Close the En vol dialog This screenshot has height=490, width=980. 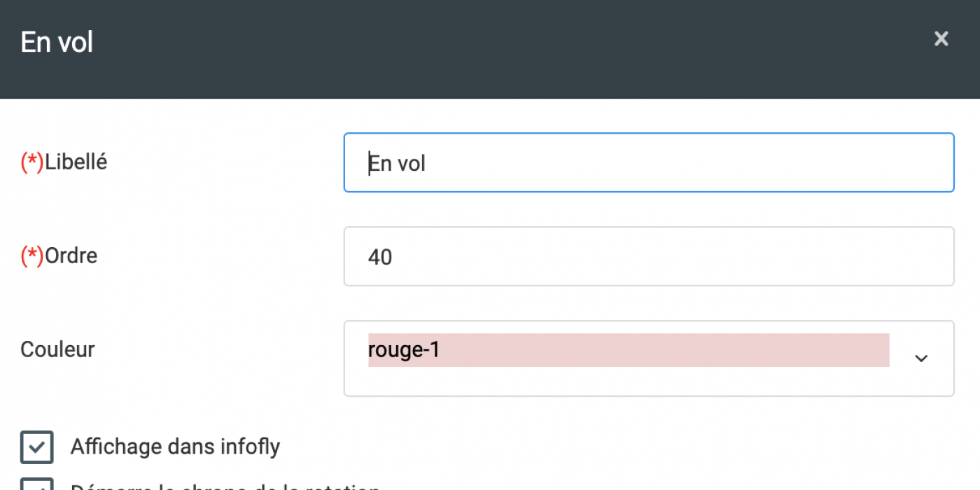point(941,39)
